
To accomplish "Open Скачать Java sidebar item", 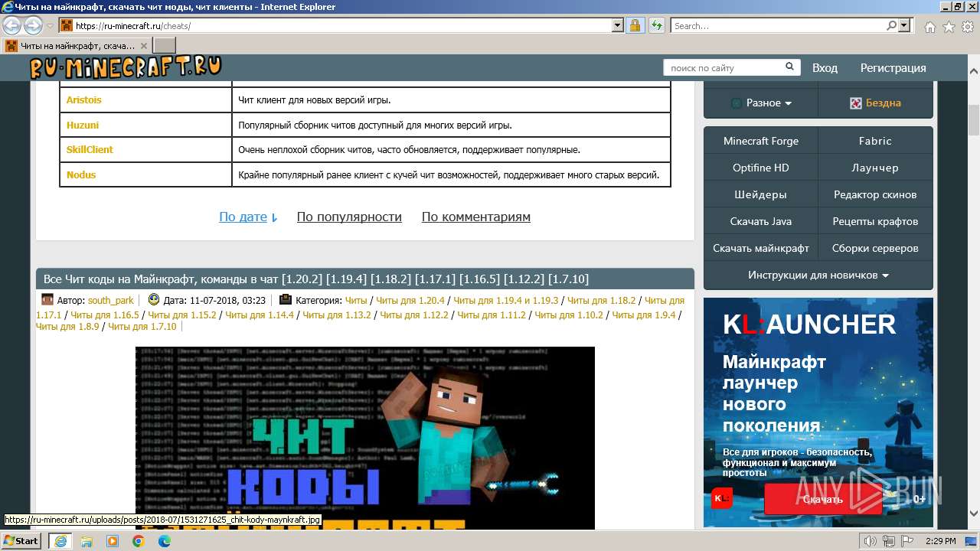I will pos(761,221).
